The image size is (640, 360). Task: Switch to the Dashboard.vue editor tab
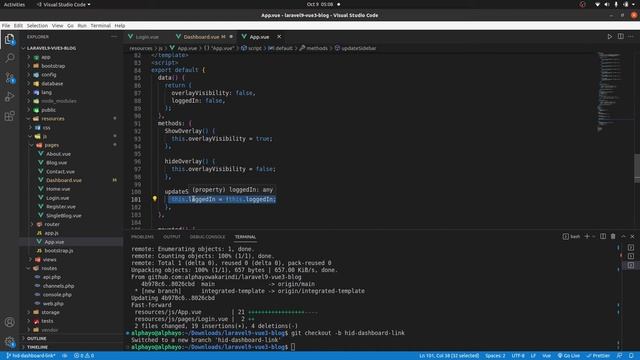pyautogui.click(x=201, y=37)
